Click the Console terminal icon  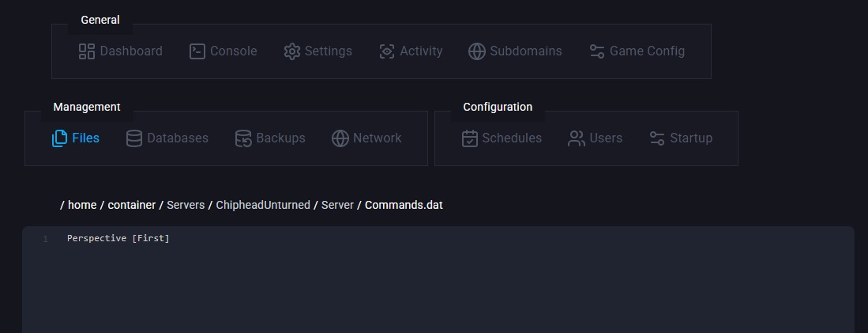coord(197,51)
